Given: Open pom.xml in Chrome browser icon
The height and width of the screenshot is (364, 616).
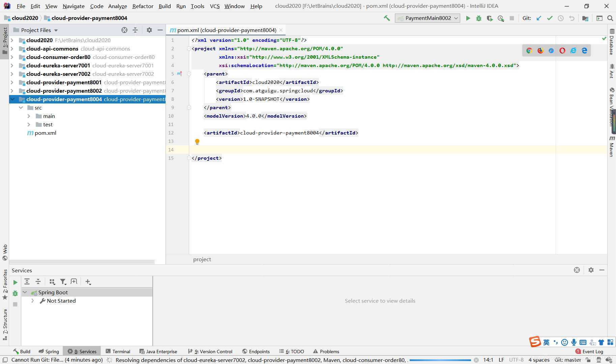Looking at the screenshot, I should [529, 51].
